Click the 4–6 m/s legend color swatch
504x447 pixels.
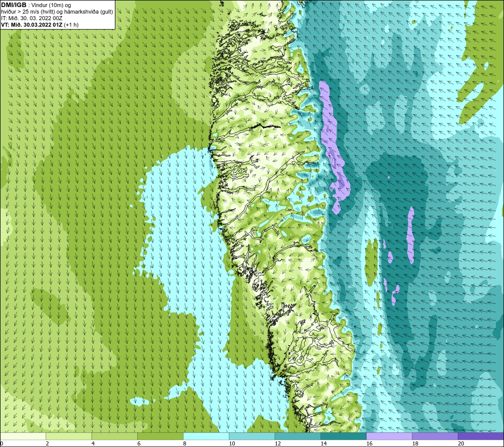(x=114, y=436)
